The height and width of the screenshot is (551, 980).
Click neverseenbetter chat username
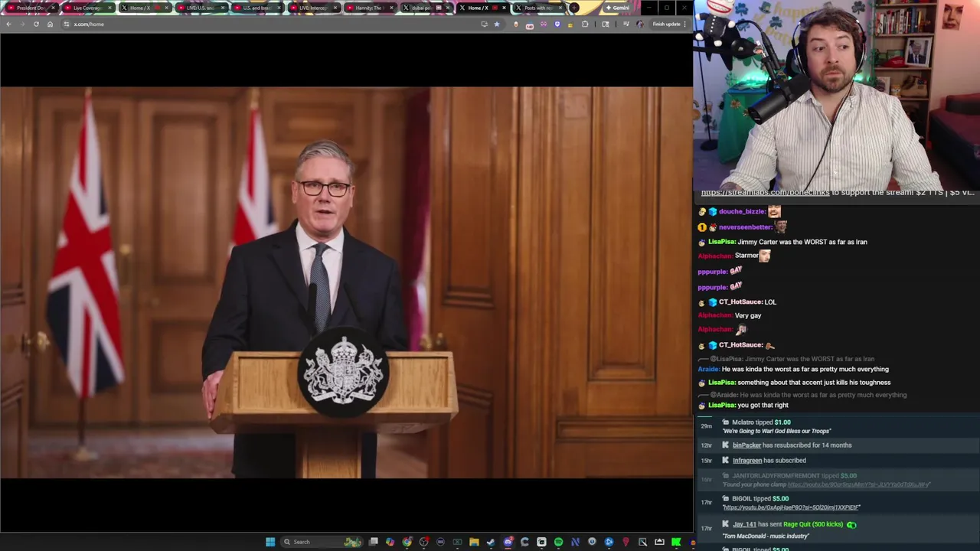tap(746, 227)
